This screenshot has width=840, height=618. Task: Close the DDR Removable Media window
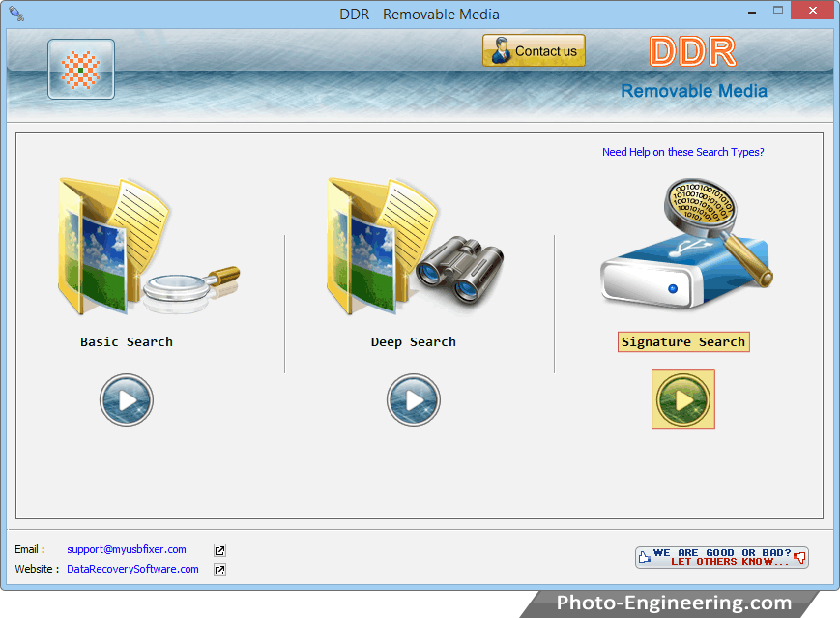coord(813,11)
